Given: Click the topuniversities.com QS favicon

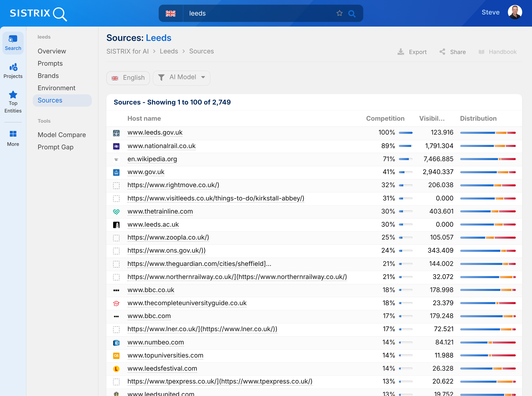Looking at the screenshot, I should 116,356.
